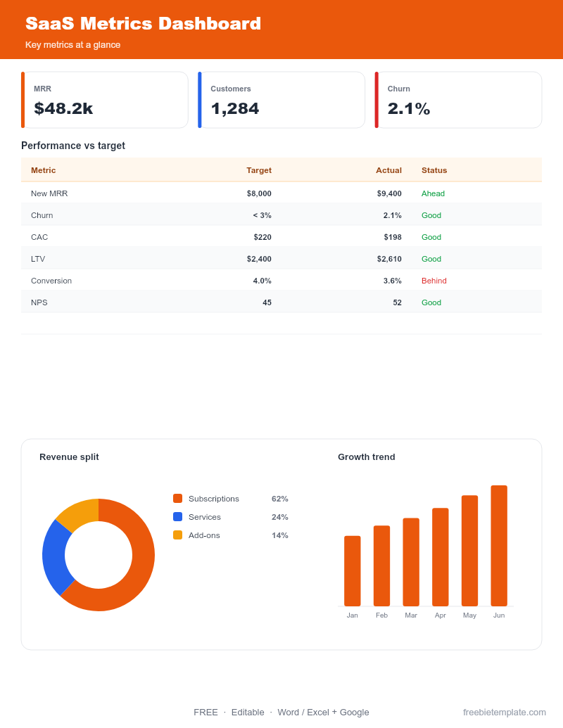563x728 pixels.
Task: Click the NPS actual value 52
Action: tap(397, 302)
